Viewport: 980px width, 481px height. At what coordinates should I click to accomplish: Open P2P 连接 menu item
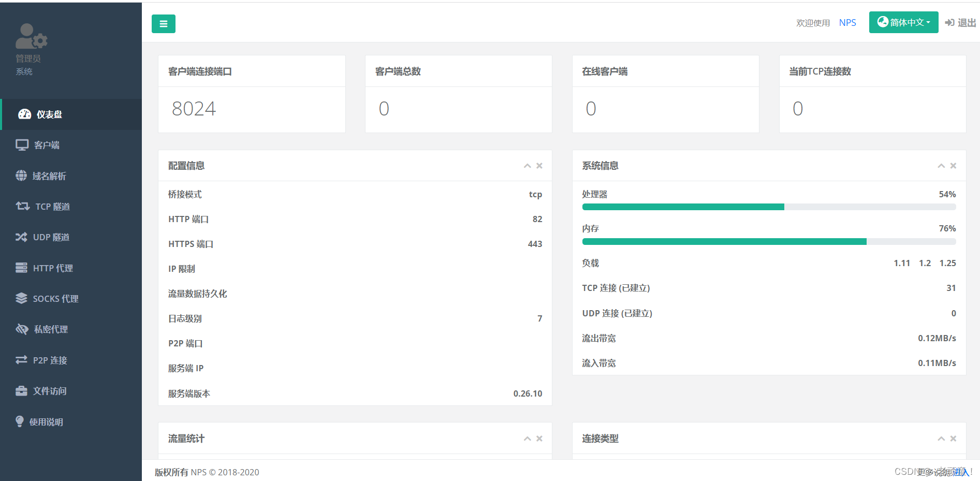point(71,360)
